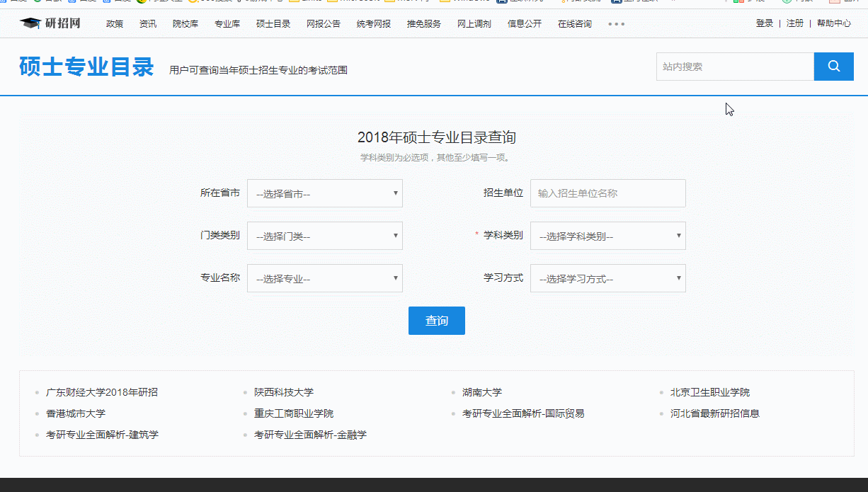Click the 登录 login link
The width and height of the screenshot is (868, 492).
[765, 23]
